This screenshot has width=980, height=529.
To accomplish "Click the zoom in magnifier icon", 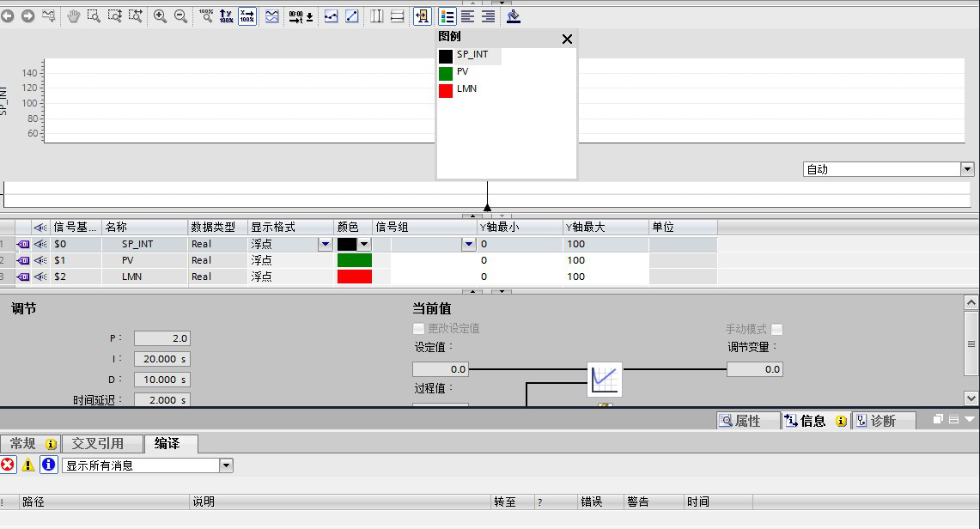I will 160,15.
